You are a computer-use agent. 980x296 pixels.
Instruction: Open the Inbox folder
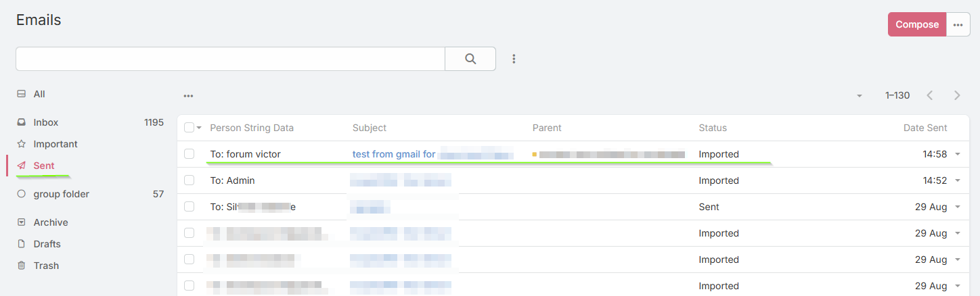(46, 122)
